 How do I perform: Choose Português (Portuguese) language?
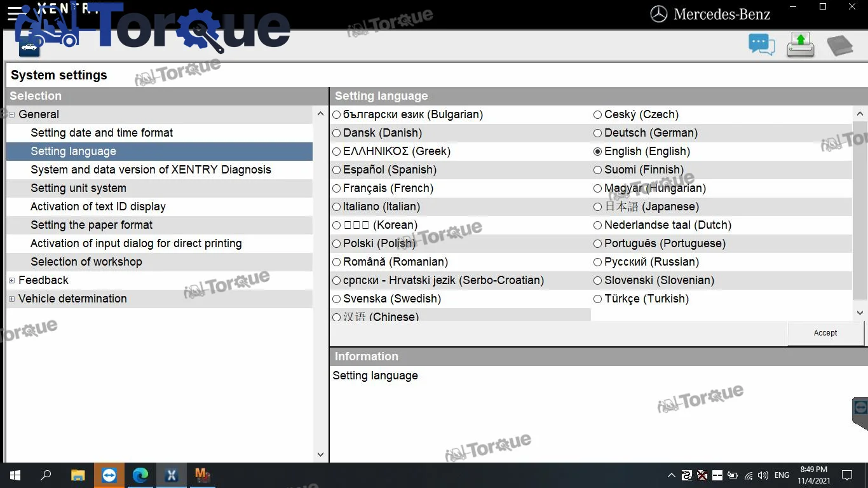(x=598, y=244)
